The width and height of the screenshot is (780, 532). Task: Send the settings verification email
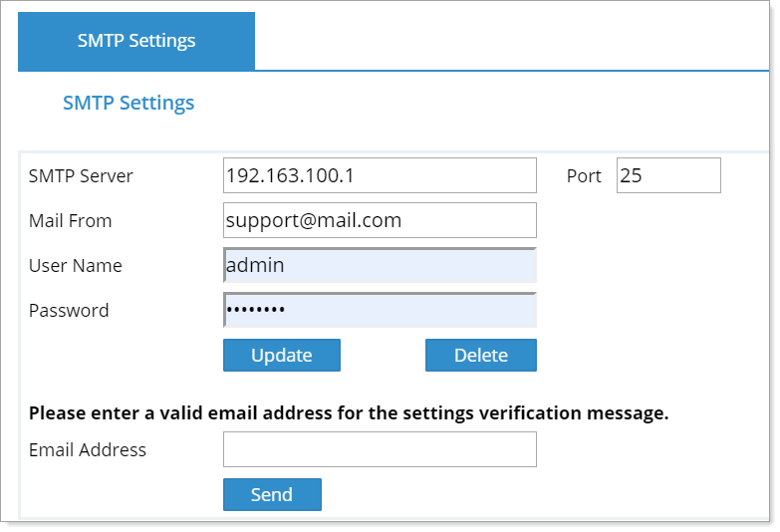tap(272, 494)
